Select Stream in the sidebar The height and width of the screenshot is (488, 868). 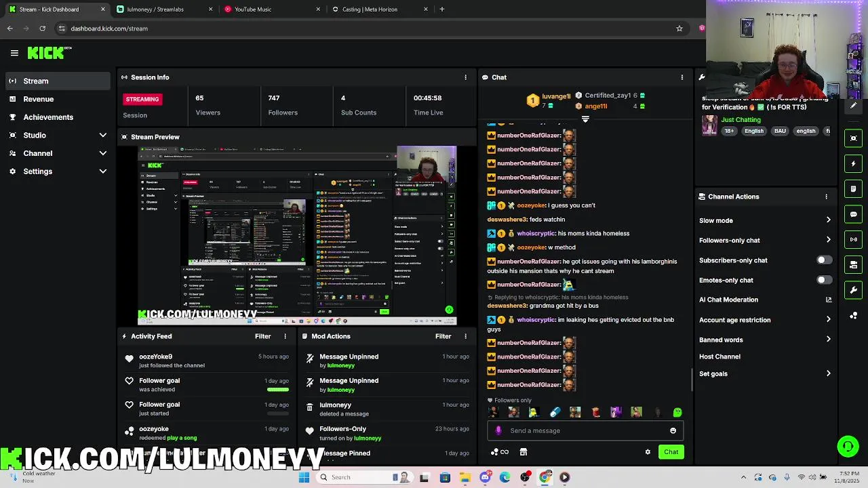point(58,81)
